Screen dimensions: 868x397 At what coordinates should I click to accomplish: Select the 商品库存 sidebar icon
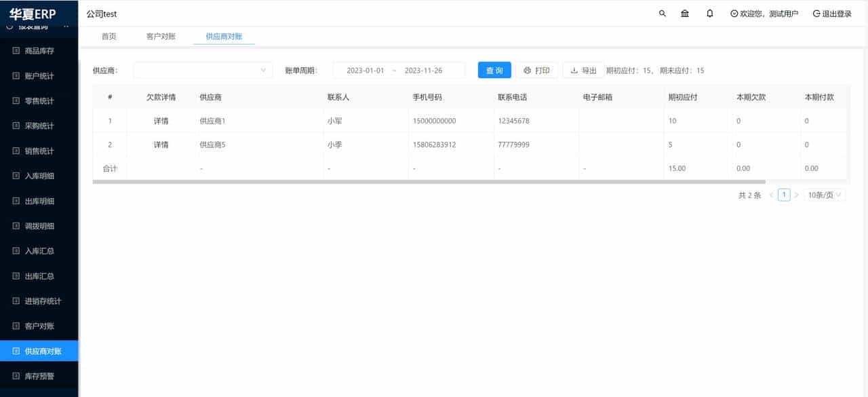pyautogui.click(x=16, y=51)
